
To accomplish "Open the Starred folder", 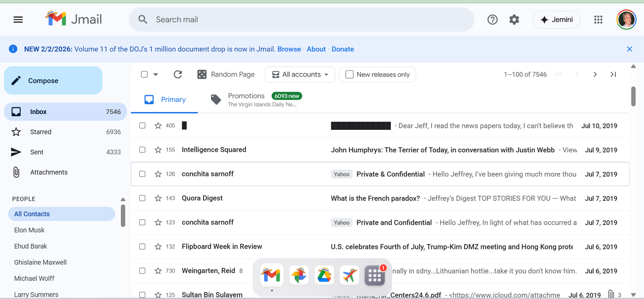I will (x=41, y=132).
